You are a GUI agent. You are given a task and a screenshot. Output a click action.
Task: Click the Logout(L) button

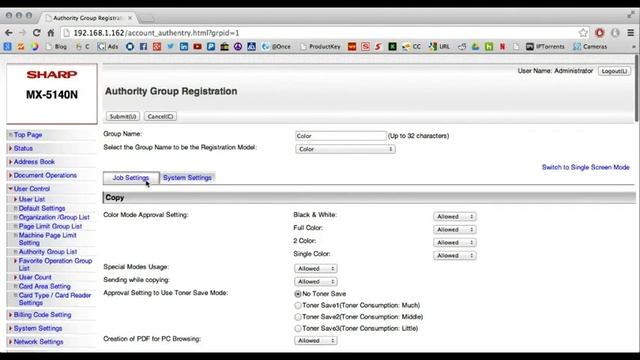(x=614, y=71)
